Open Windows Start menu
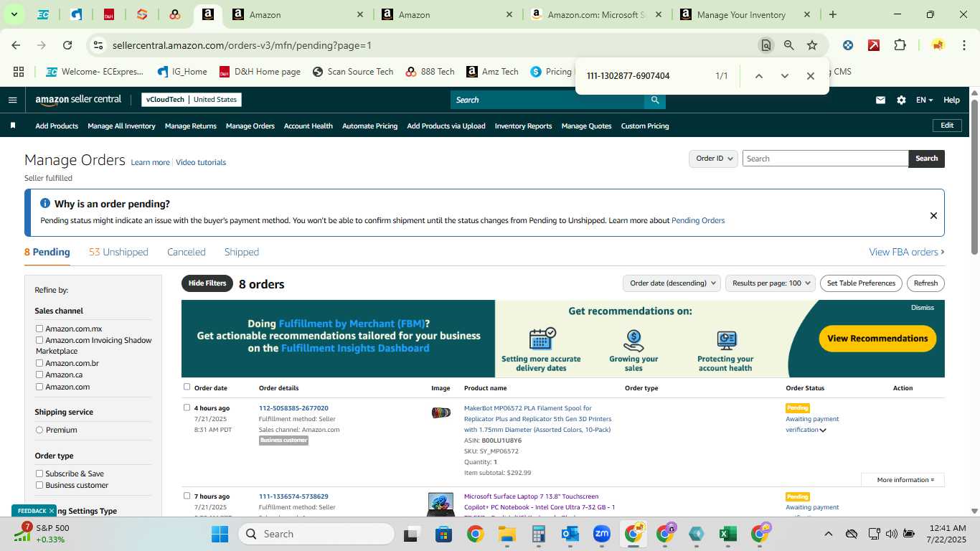Viewport: 980px width, 551px height. (220, 534)
